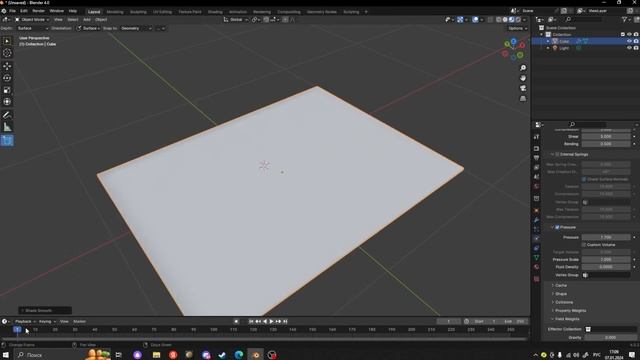Open the Edit menu
The height and width of the screenshot is (360, 640).
[x=24, y=11]
